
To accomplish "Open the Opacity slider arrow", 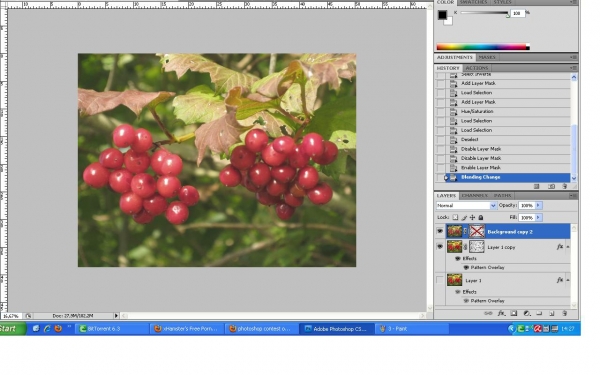I will pos(538,205).
